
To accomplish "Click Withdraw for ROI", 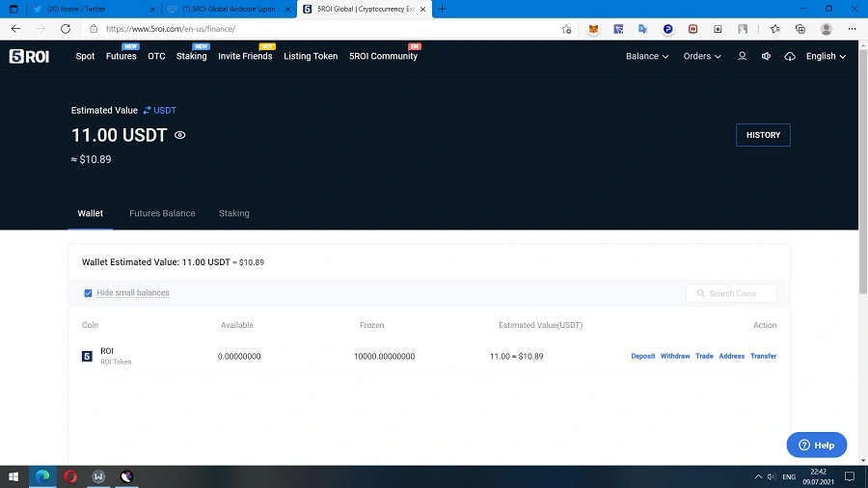I will click(x=675, y=356).
